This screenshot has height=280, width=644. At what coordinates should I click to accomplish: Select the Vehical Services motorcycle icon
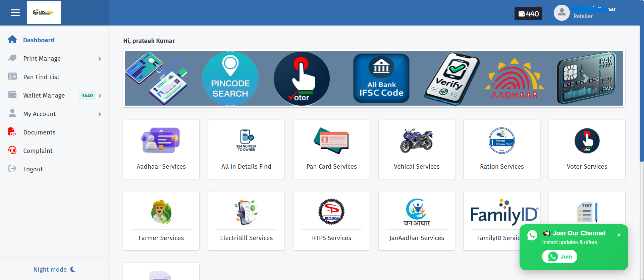[416, 140]
